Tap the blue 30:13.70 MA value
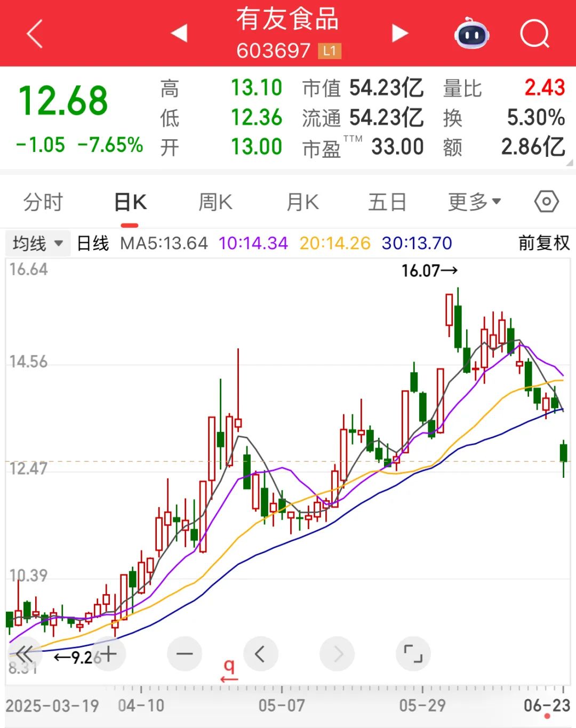 click(x=417, y=243)
